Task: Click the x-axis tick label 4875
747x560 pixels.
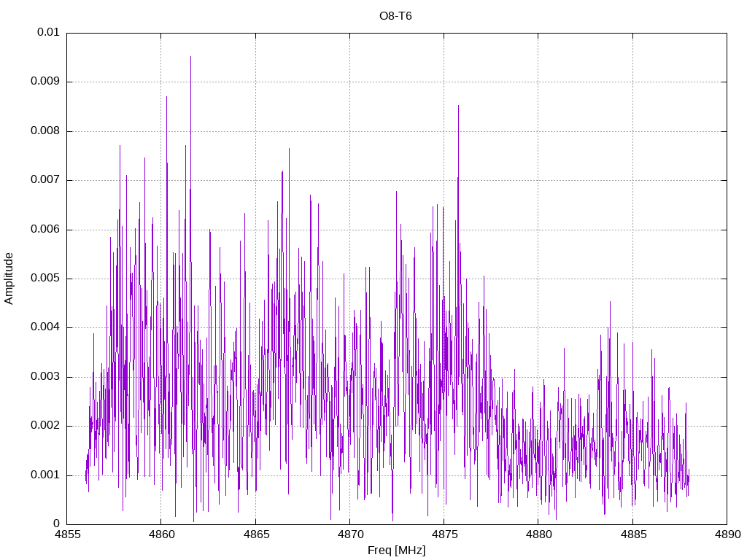Action: coord(444,534)
